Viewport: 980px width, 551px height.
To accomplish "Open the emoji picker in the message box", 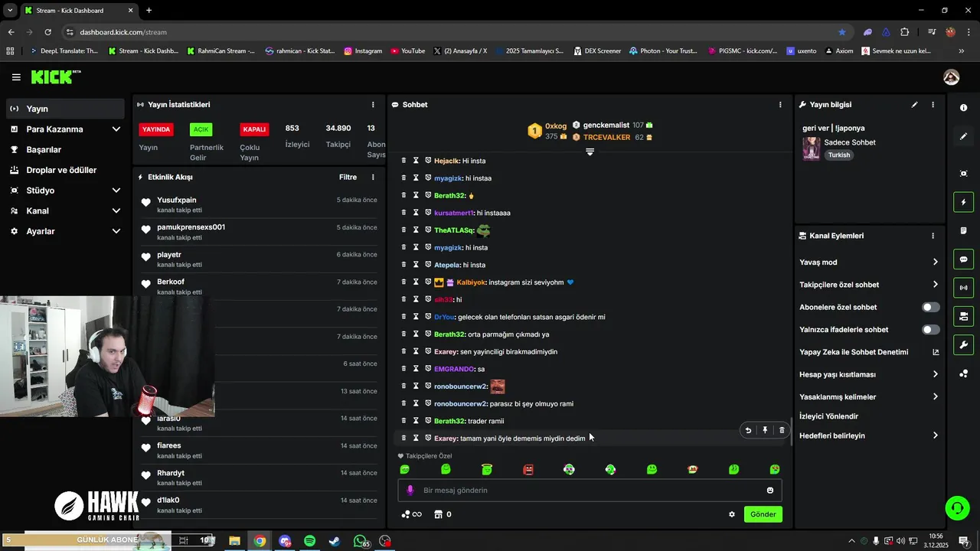I will coord(770,491).
